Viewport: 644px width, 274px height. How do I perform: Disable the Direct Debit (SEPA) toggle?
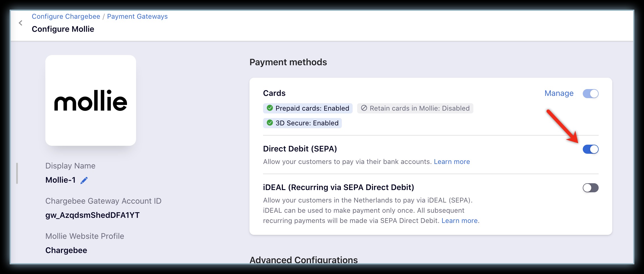coord(590,149)
